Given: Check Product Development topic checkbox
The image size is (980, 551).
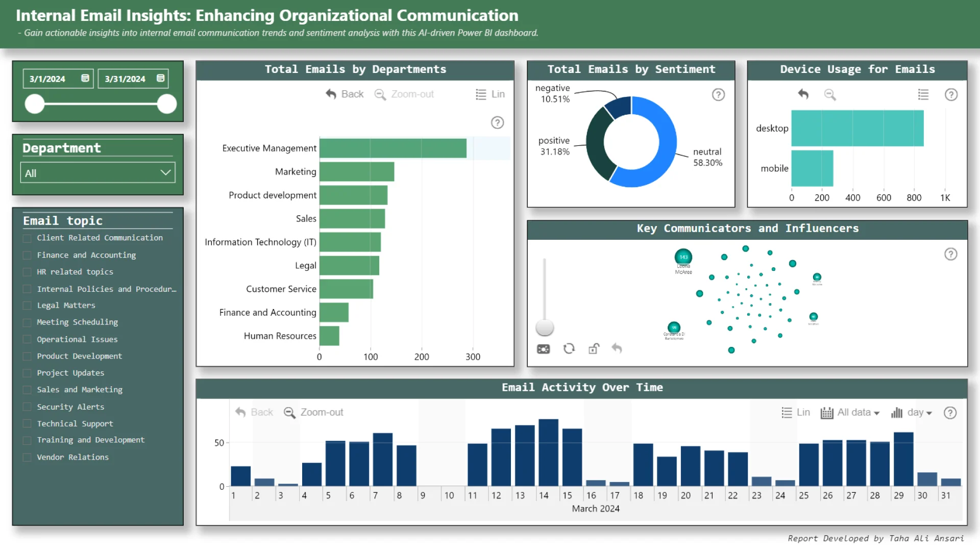Looking at the screenshot, I should pos(27,356).
